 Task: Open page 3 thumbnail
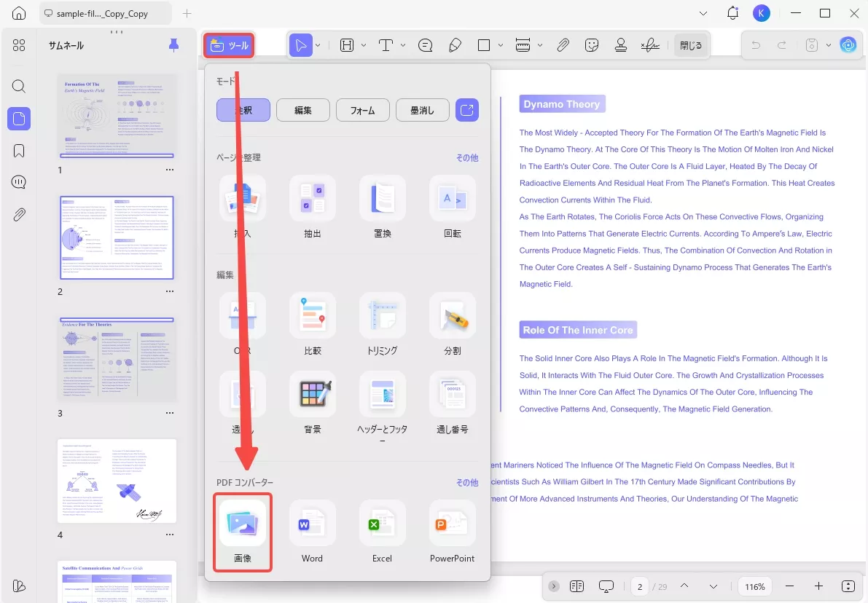point(117,360)
